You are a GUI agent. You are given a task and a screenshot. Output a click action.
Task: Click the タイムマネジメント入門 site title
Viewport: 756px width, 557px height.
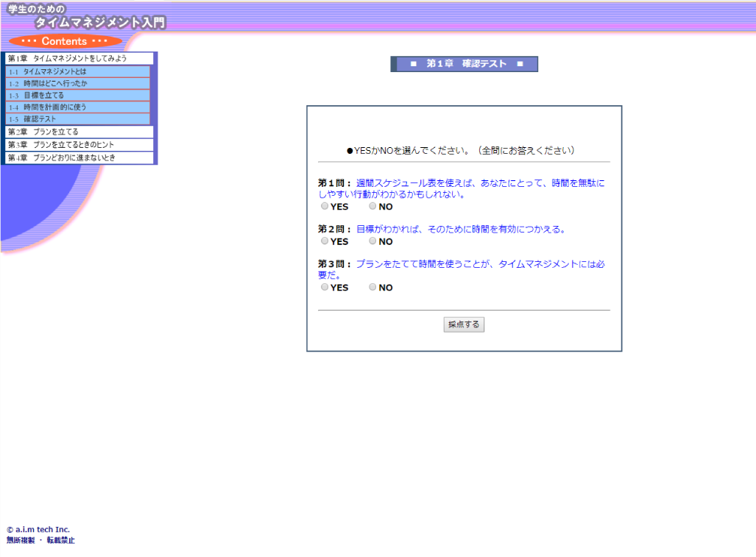[x=100, y=22]
